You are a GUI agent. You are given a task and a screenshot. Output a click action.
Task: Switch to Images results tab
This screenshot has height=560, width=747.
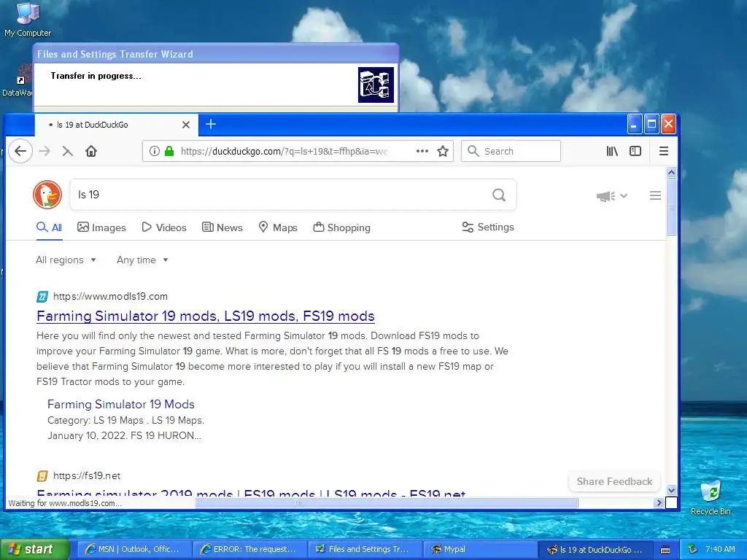pyautogui.click(x=101, y=227)
